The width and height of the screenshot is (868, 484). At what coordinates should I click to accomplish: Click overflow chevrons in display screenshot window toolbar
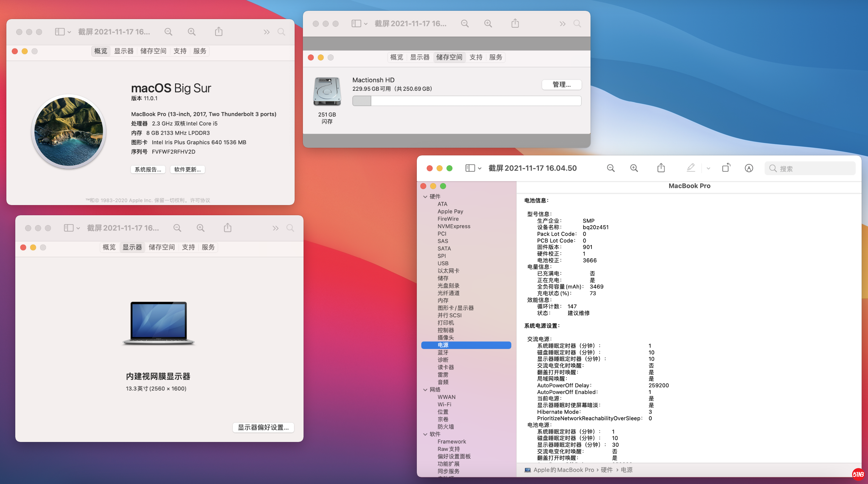(275, 228)
